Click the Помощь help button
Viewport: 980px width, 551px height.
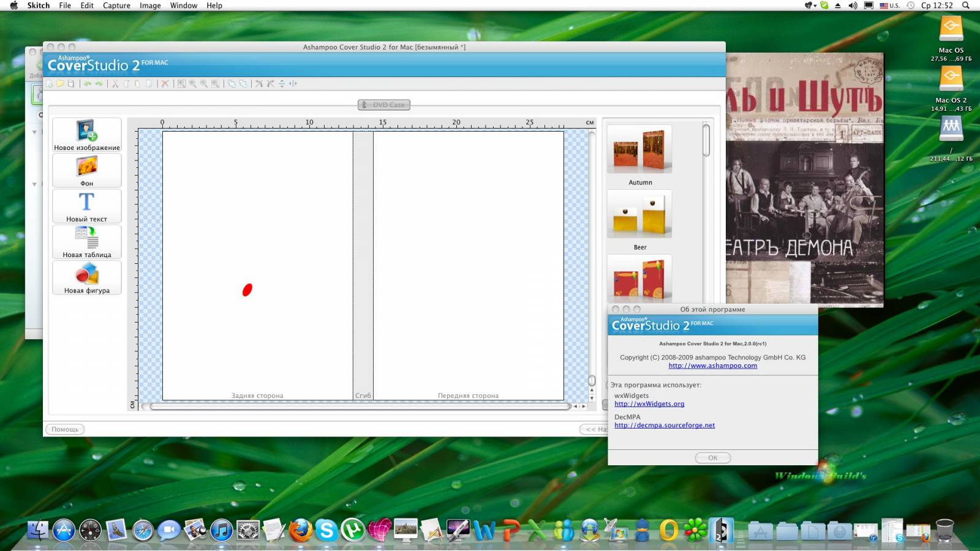[65, 429]
